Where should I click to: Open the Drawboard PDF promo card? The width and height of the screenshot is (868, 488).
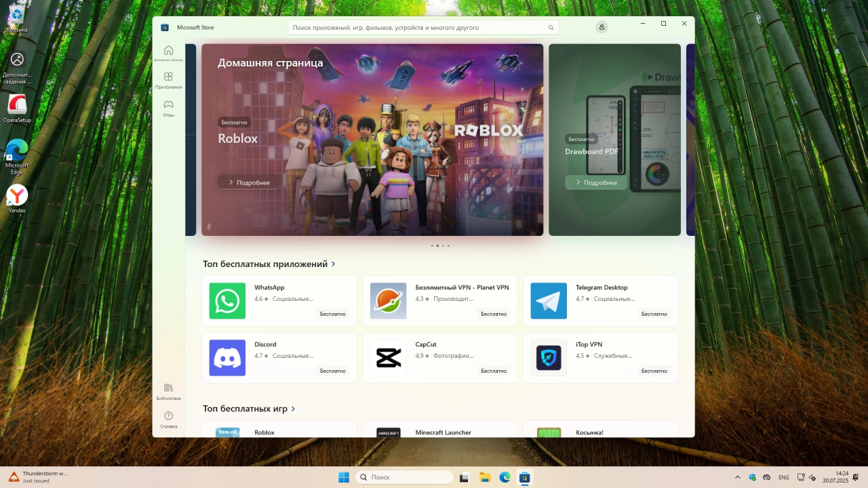point(614,140)
